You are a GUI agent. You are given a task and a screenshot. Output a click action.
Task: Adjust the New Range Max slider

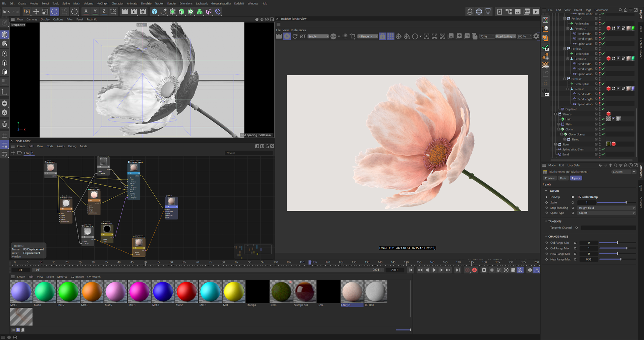point(621,259)
